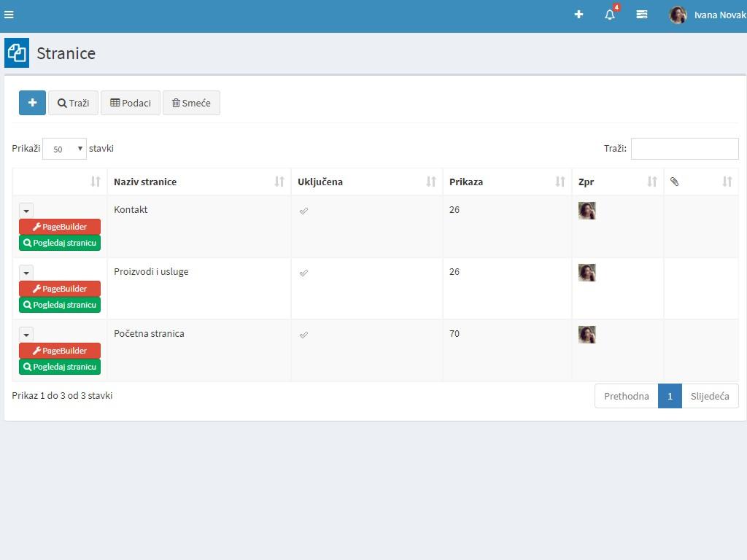The image size is (747, 560).
Task: Expand the Kontakt row action dropdown
Action: [x=26, y=211]
